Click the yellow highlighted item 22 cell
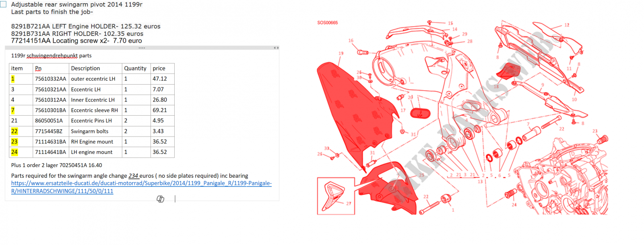 point(14,131)
